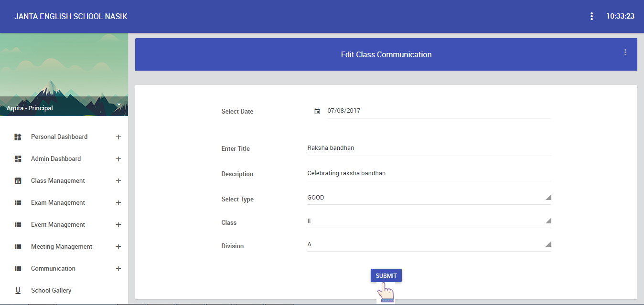
Task: Click the Description field text
Action: 346,173
